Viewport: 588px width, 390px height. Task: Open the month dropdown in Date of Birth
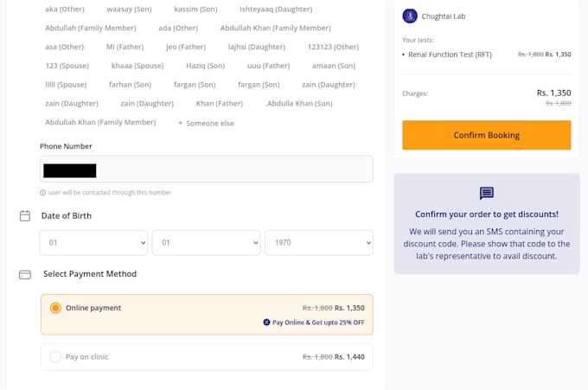(x=207, y=243)
